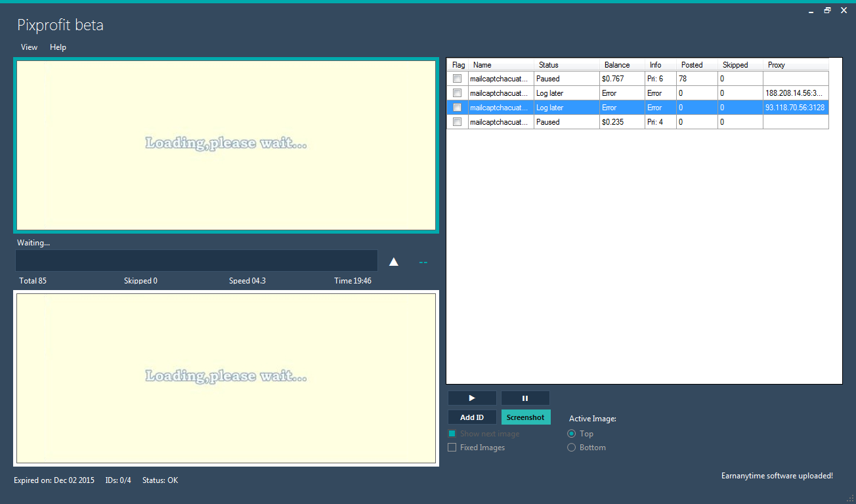Click the bottom captcha image panel
856x504 pixels.
coord(226,378)
